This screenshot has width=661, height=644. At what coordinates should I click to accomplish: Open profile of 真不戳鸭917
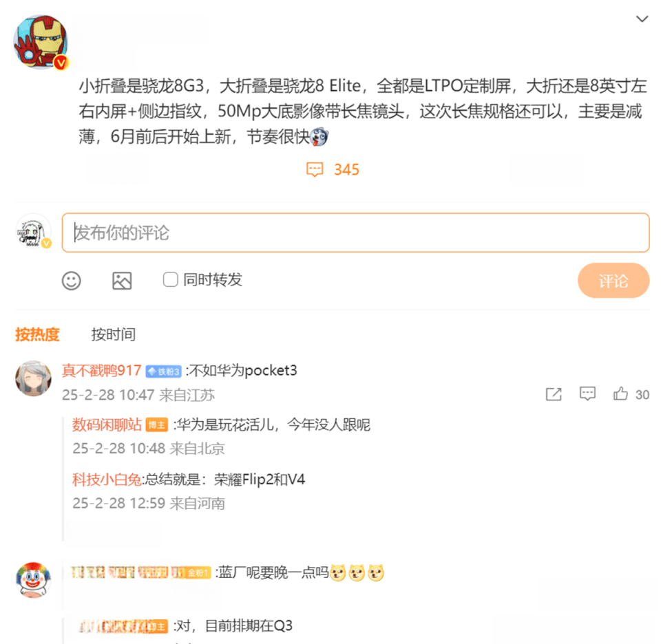coord(102,371)
